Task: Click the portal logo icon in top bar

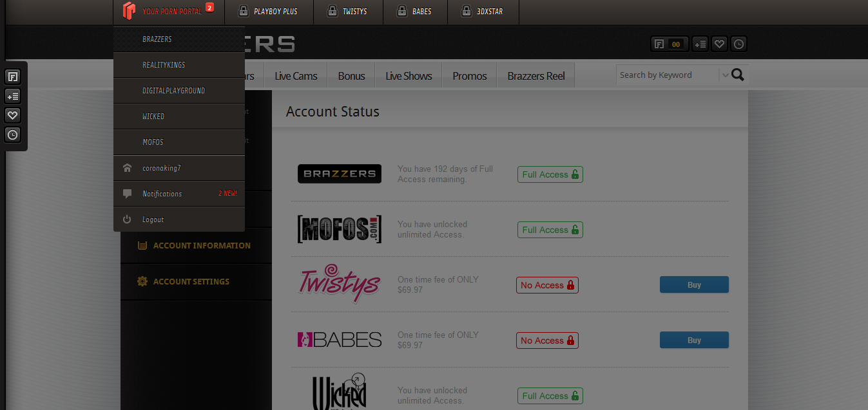Action: (129, 10)
